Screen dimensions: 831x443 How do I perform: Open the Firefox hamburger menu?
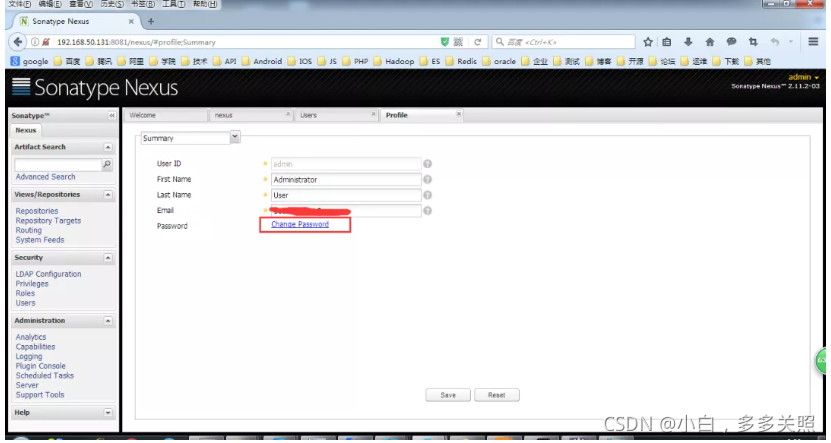(x=813, y=42)
